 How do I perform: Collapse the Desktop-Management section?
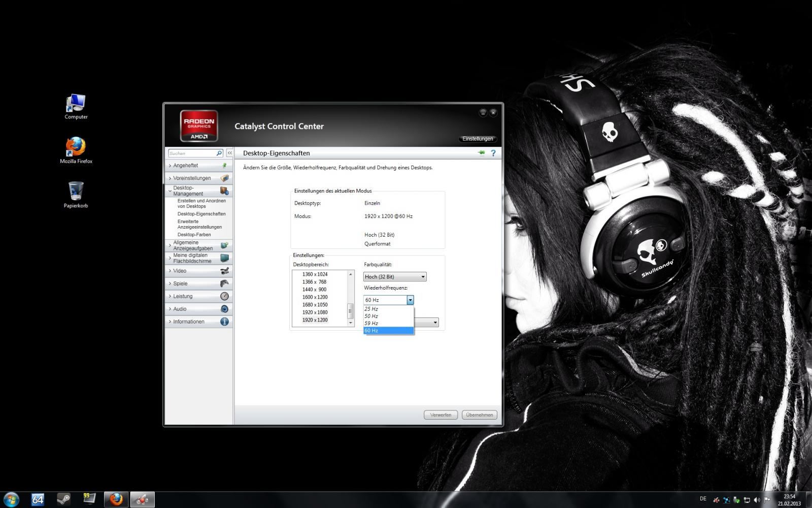(x=170, y=190)
